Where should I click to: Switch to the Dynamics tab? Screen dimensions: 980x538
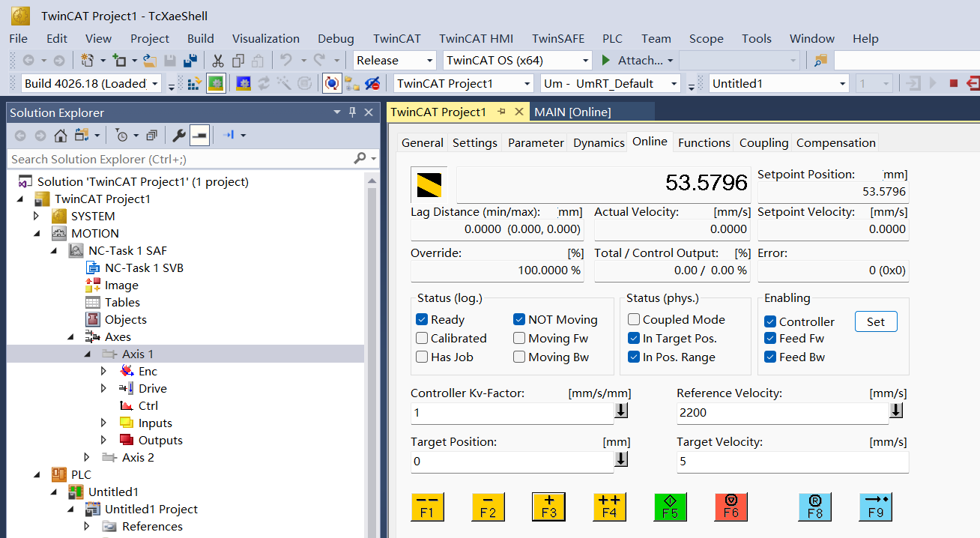[599, 143]
